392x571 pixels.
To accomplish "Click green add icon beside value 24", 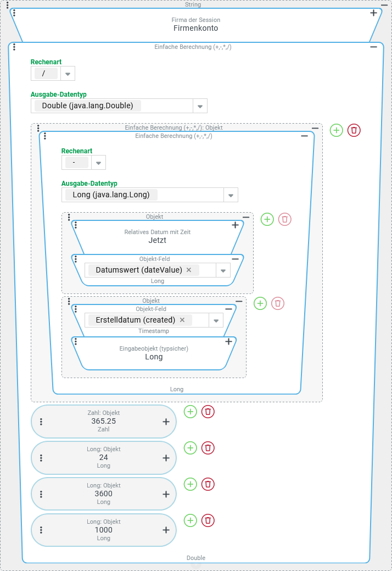I will pos(190,448).
